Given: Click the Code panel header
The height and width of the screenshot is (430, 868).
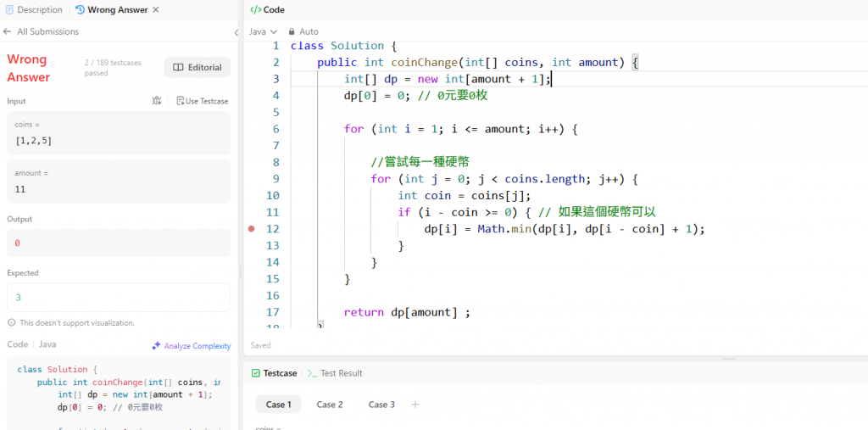Looking at the screenshot, I should 267,10.
